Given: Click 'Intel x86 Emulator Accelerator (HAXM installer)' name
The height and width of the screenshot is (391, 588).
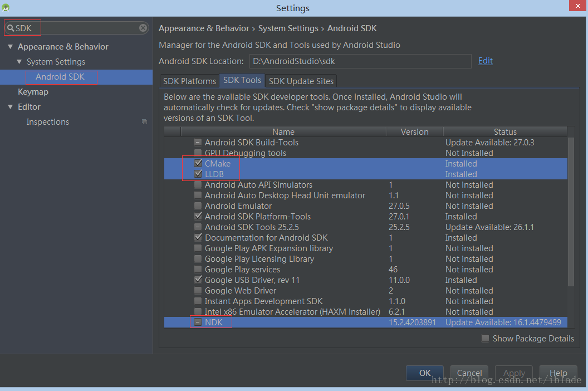Looking at the screenshot, I should (x=292, y=312).
